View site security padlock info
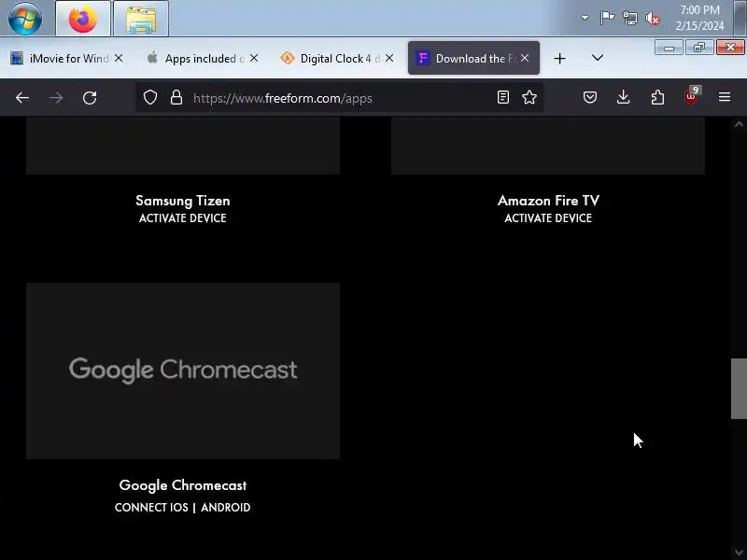Image resolution: width=747 pixels, height=560 pixels. (x=176, y=98)
